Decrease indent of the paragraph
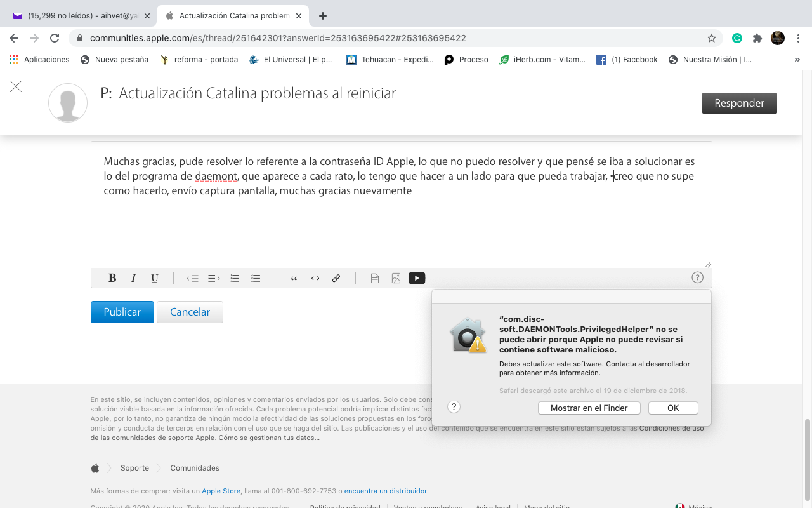Screen dimensions: 812x508 [x=192, y=278]
